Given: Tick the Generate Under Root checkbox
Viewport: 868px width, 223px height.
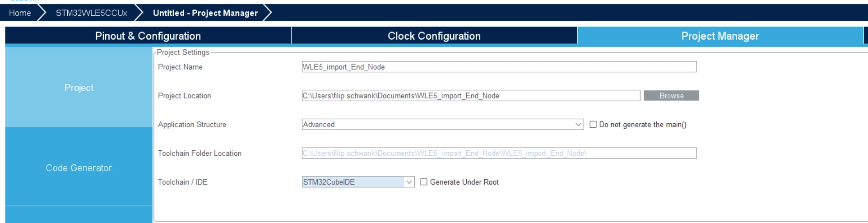Looking at the screenshot, I should [x=424, y=182].
